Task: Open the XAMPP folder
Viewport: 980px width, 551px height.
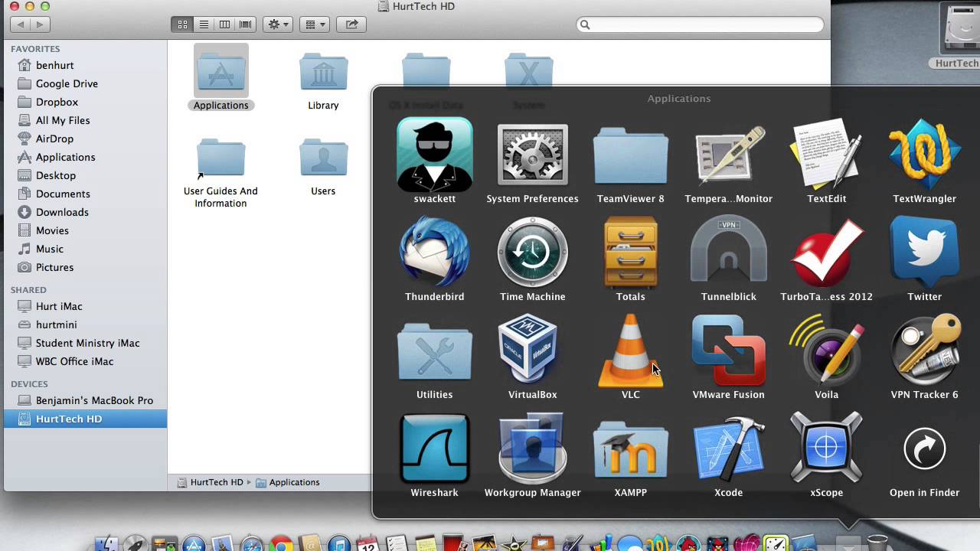Action: [630, 450]
